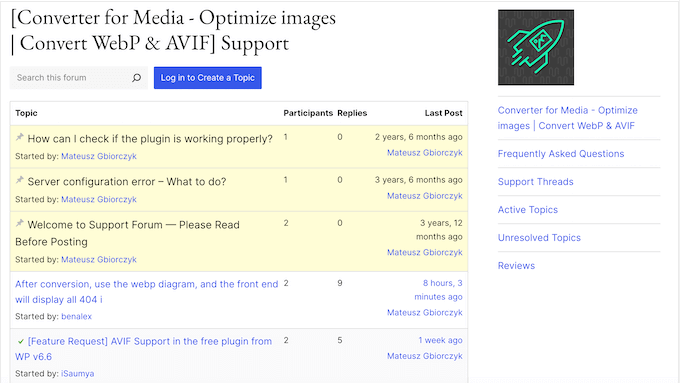This screenshot has height=383, width=680.
Task: Open author iSaumya's profile
Action: [78, 373]
